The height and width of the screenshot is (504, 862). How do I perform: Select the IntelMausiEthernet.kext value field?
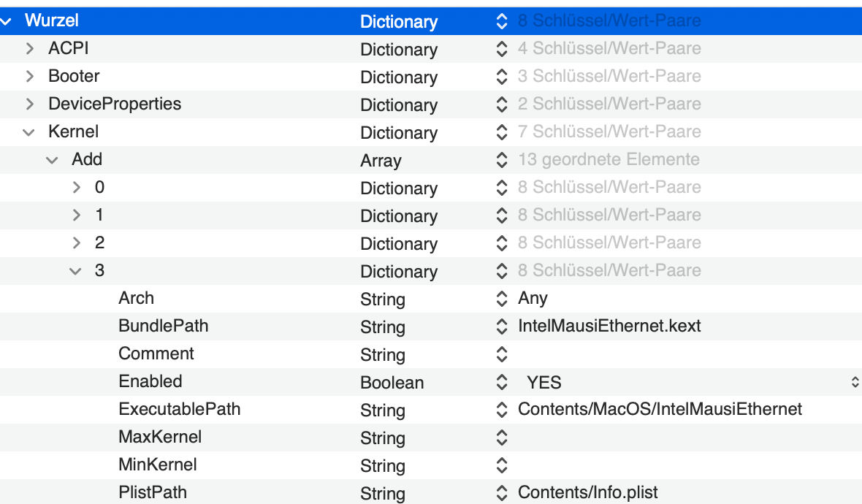coord(609,327)
